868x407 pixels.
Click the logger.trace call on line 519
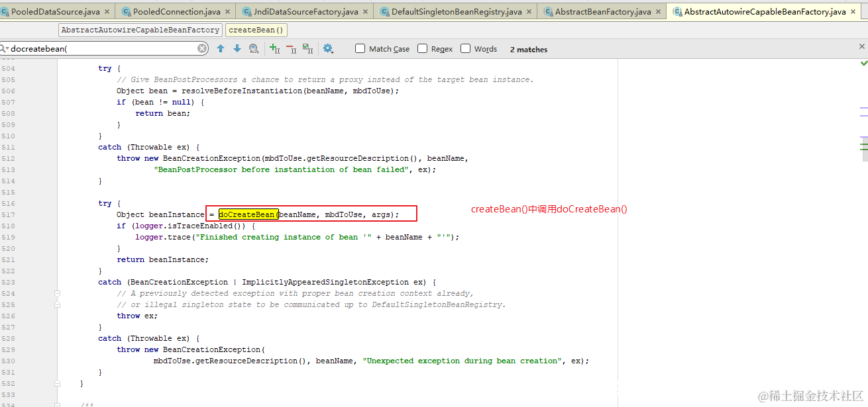pos(298,237)
